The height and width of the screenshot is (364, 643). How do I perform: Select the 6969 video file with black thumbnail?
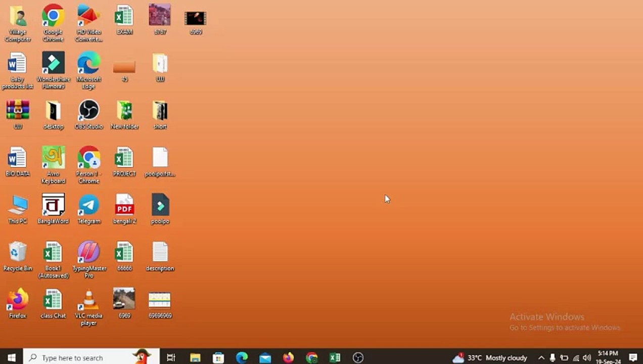point(196,22)
